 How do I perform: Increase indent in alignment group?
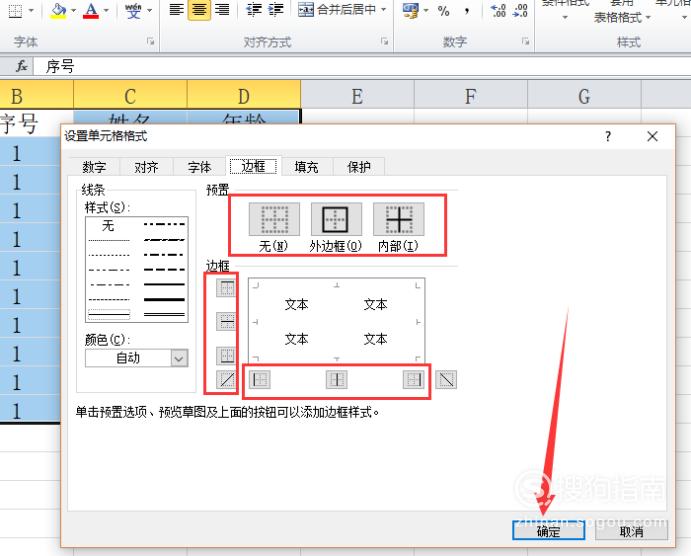pos(276,10)
